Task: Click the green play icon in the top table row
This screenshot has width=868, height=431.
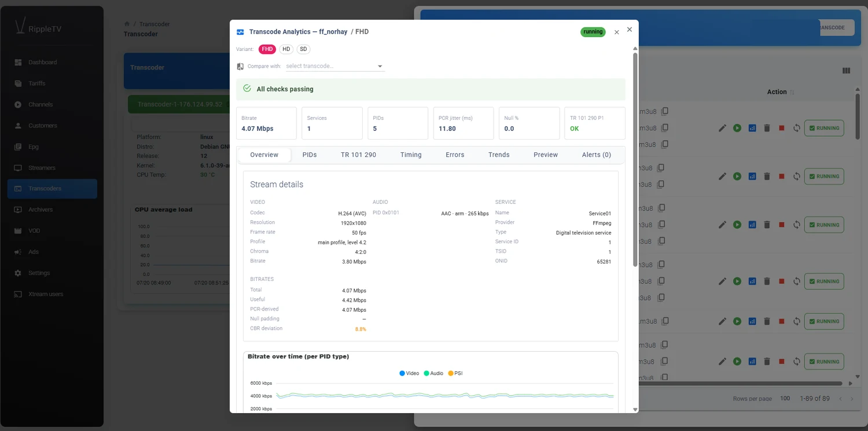Action: [737, 128]
